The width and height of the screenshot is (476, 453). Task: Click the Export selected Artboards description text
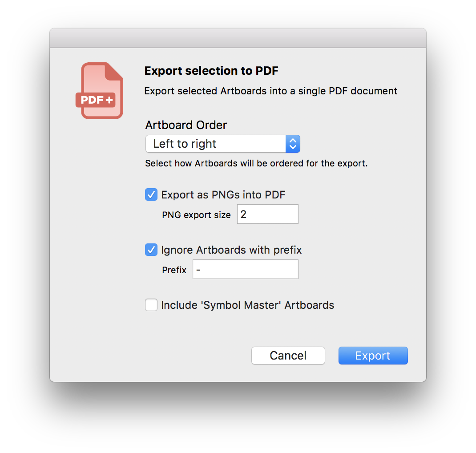click(271, 91)
